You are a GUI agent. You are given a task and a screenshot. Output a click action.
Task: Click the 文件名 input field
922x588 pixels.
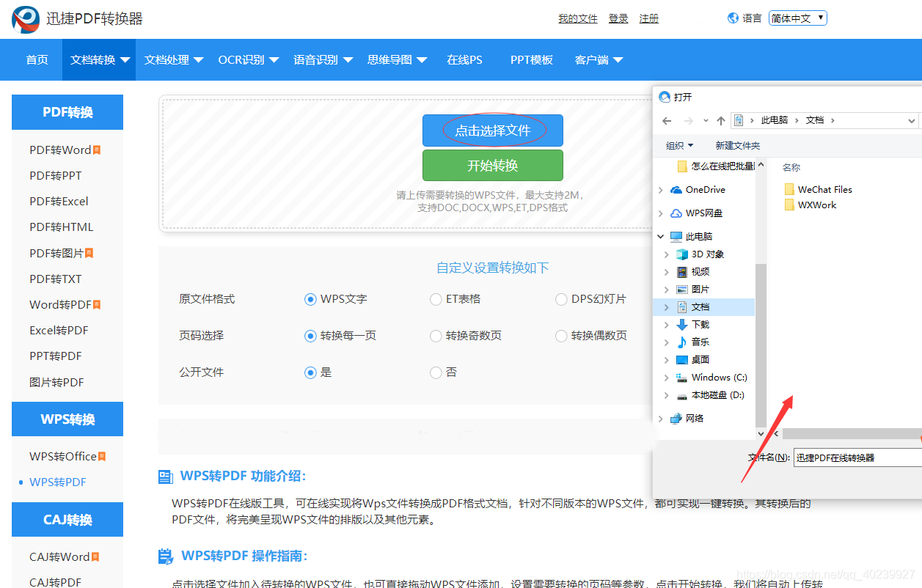(x=857, y=457)
